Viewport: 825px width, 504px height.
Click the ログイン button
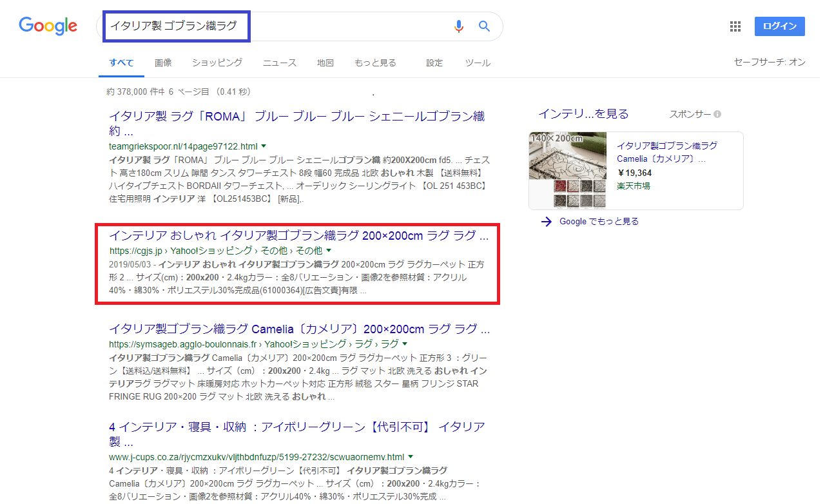pos(779,26)
